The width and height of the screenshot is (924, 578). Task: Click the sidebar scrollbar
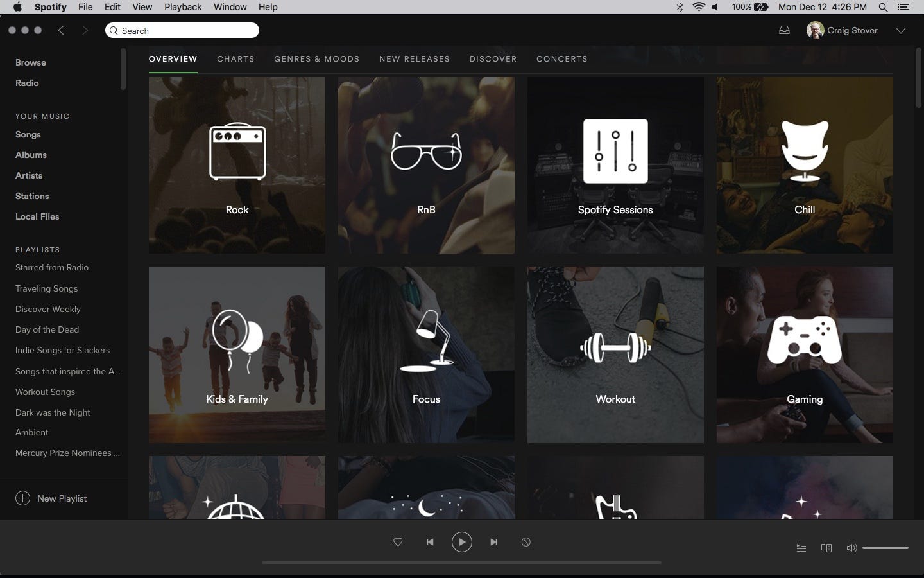point(123,69)
